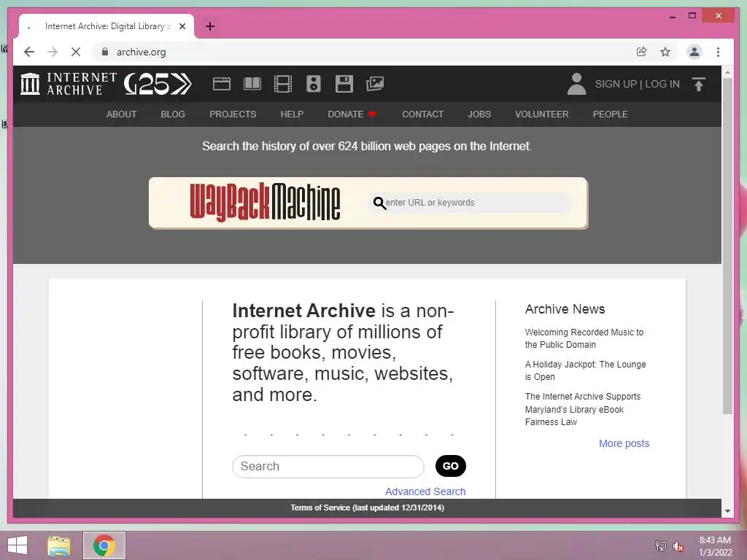
Task: Open A Holiday Jackpot news post
Action: [586, 370]
